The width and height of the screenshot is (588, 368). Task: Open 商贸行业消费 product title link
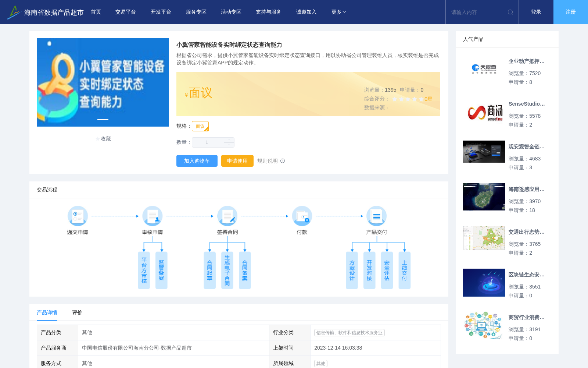tap(527, 317)
